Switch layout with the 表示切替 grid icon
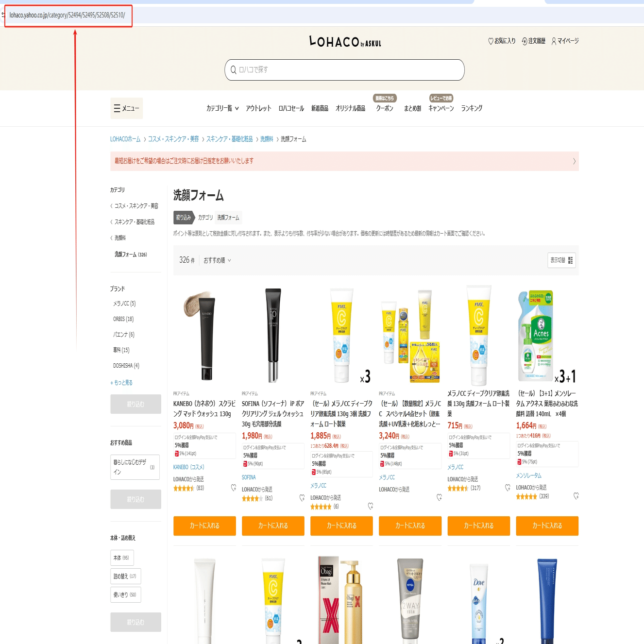This screenshot has width=644, height=644. click(561, 260)
